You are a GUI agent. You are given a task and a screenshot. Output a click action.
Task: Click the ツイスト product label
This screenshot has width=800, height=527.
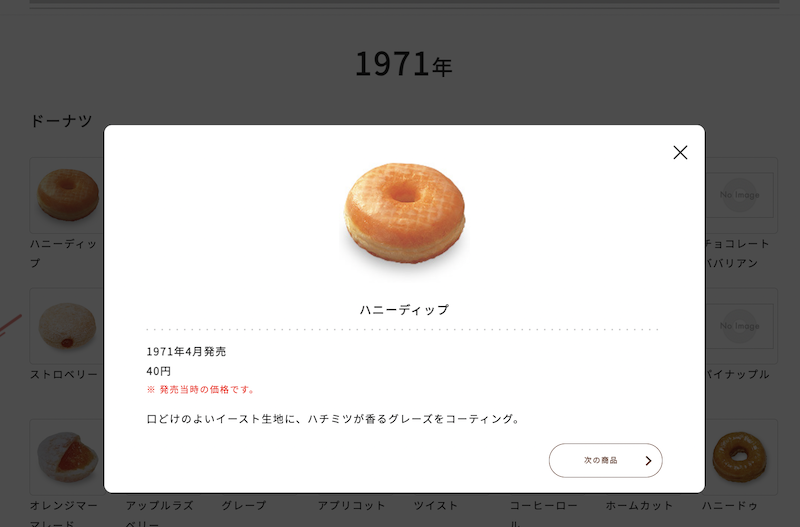pos(436,506)
